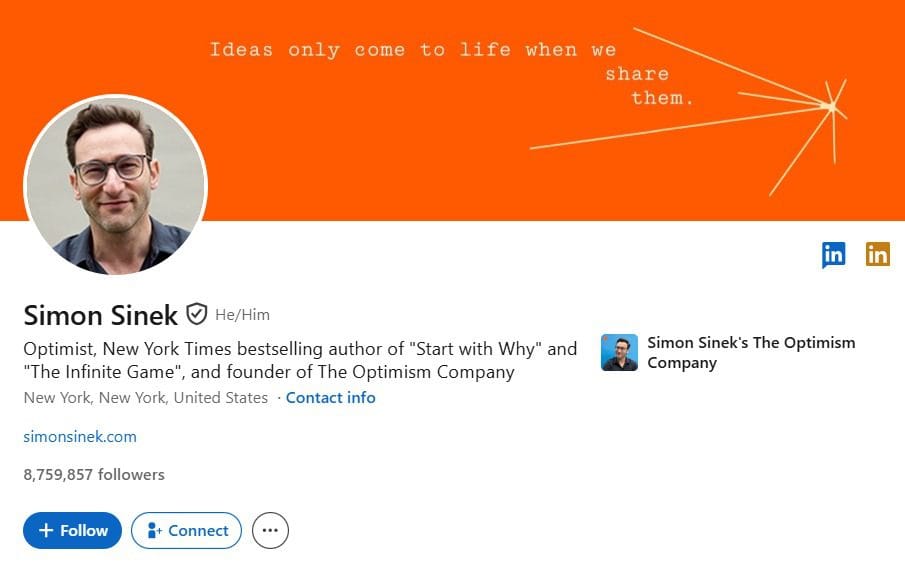
Task: View the 8,759,857 followers count
Action: 93,474
